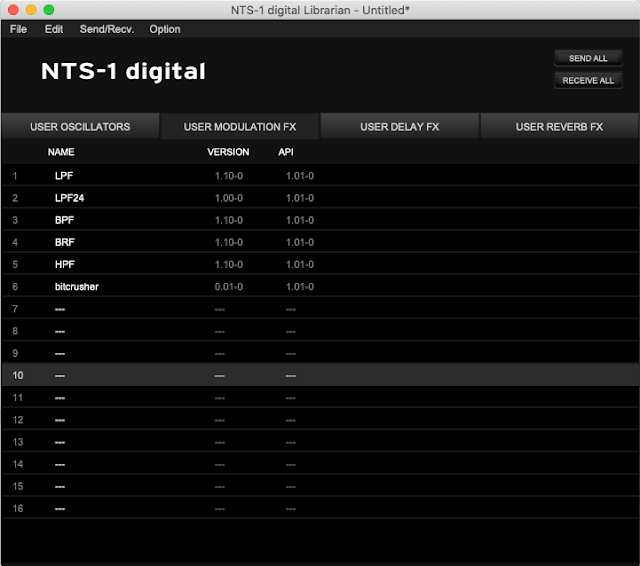
Task: Select empty slot 8
Action: pyautogui.click(x=320, y=331)
